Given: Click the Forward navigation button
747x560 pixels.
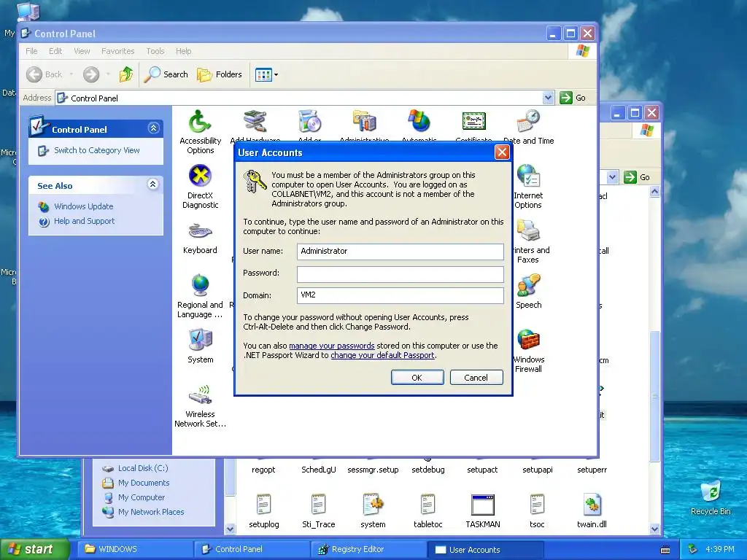Looking at the screenshot, I should 91,74.
